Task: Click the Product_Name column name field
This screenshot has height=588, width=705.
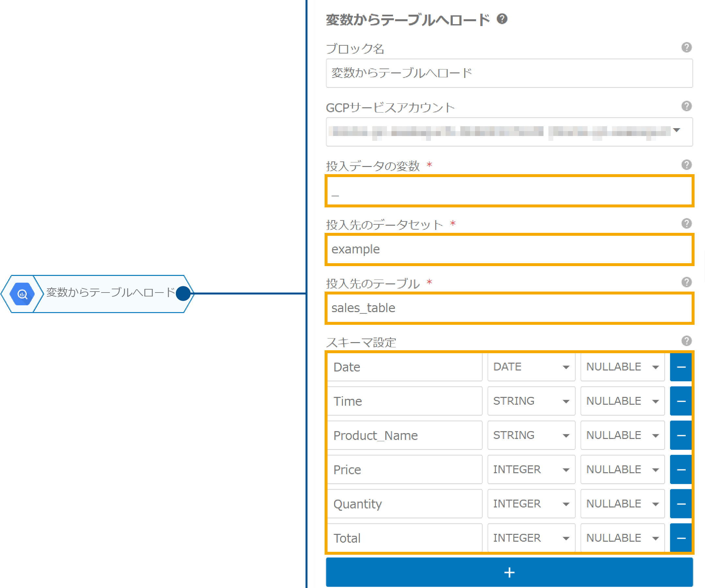Action: tap(405, 436)
